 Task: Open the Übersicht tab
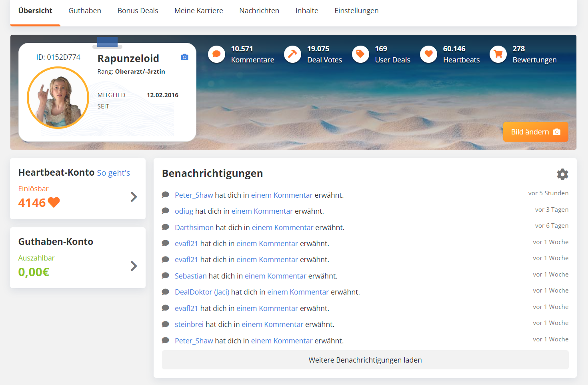(35, 11)
